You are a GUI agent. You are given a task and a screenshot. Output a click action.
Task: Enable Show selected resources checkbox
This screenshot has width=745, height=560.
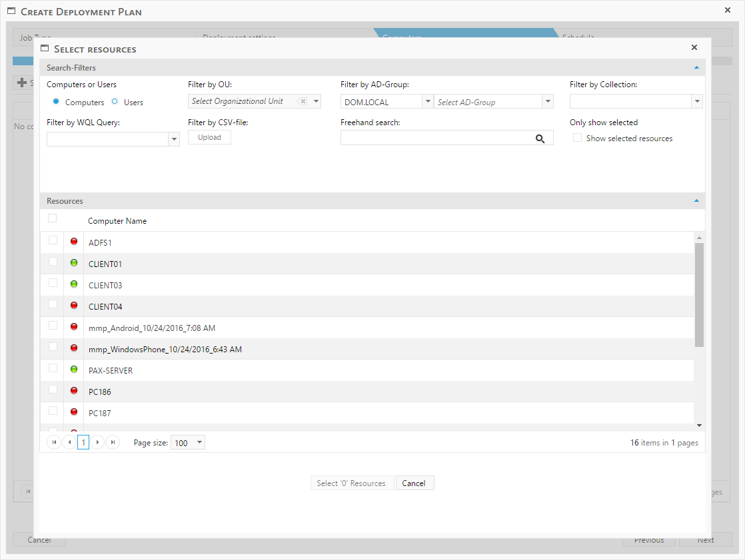pyautogui.click(x=578, y=138)
